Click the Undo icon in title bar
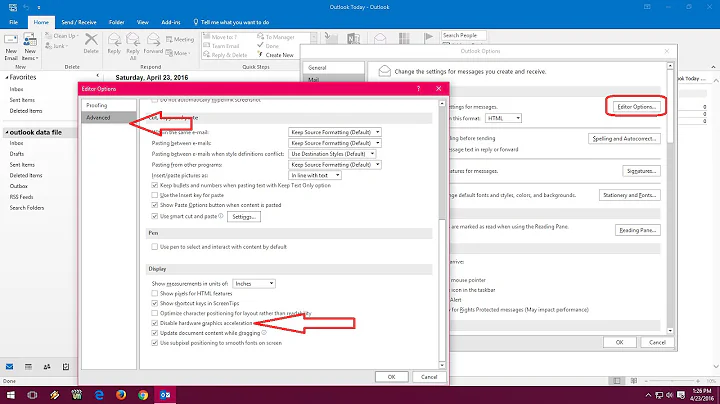The height and width of the screenshot is (404, 720). click(27, 7)
